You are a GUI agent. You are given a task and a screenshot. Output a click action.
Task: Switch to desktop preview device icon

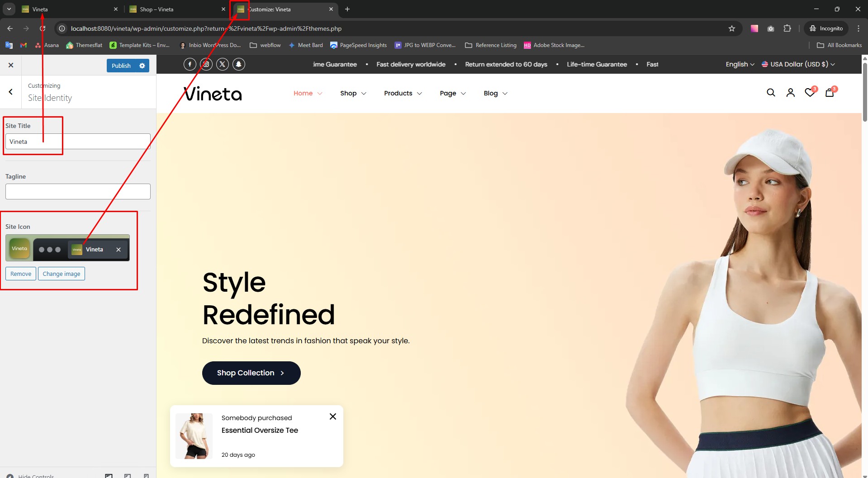(x=109, y=476)
